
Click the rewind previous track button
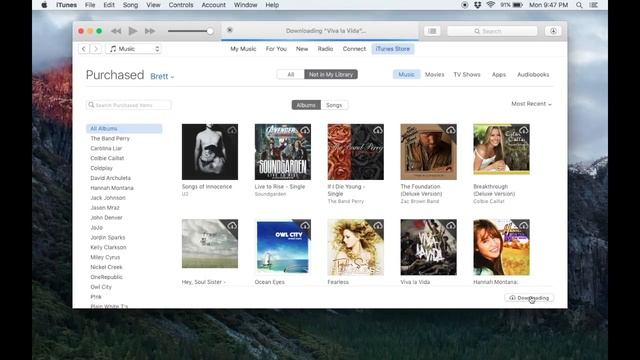[116, 31]
